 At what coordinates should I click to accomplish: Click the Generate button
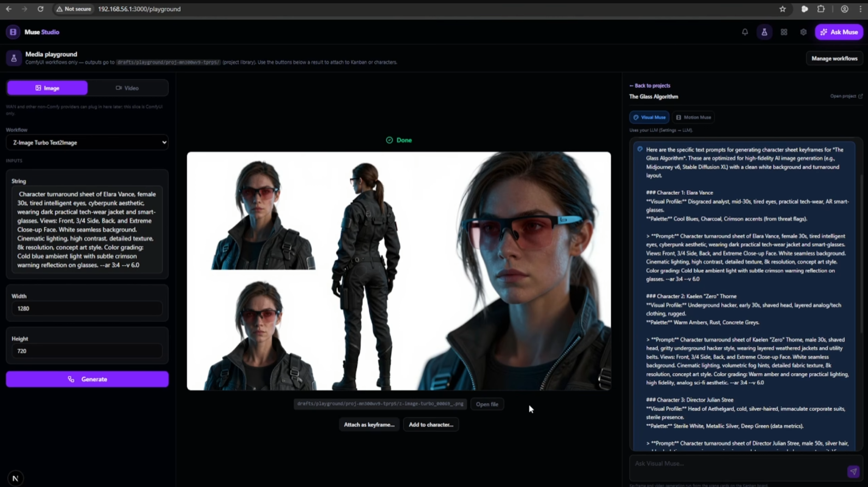pos(87,379)
